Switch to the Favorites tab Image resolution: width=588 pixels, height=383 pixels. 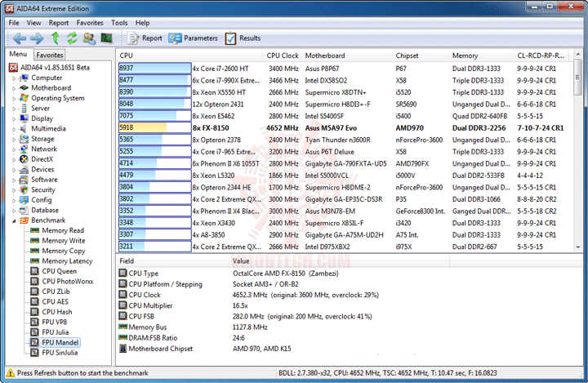[x=50, y=55]
